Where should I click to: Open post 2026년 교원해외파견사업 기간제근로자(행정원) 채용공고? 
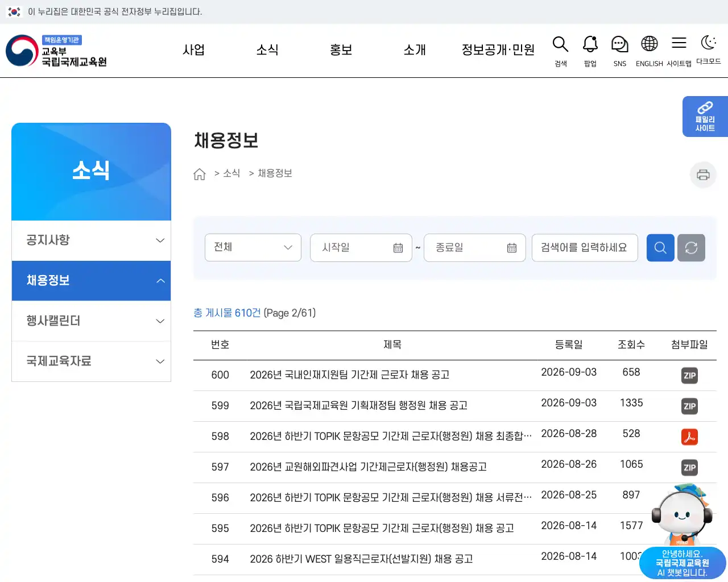pos(369,467)
